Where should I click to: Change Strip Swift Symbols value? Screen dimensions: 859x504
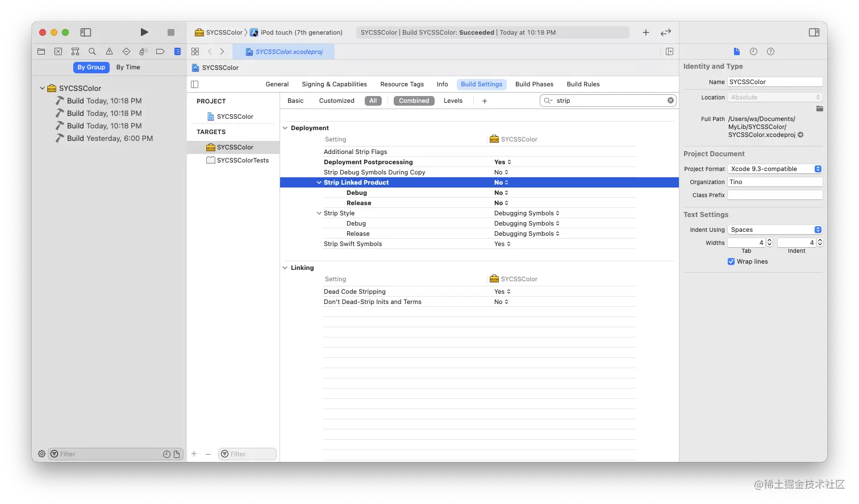pos(502,244)
